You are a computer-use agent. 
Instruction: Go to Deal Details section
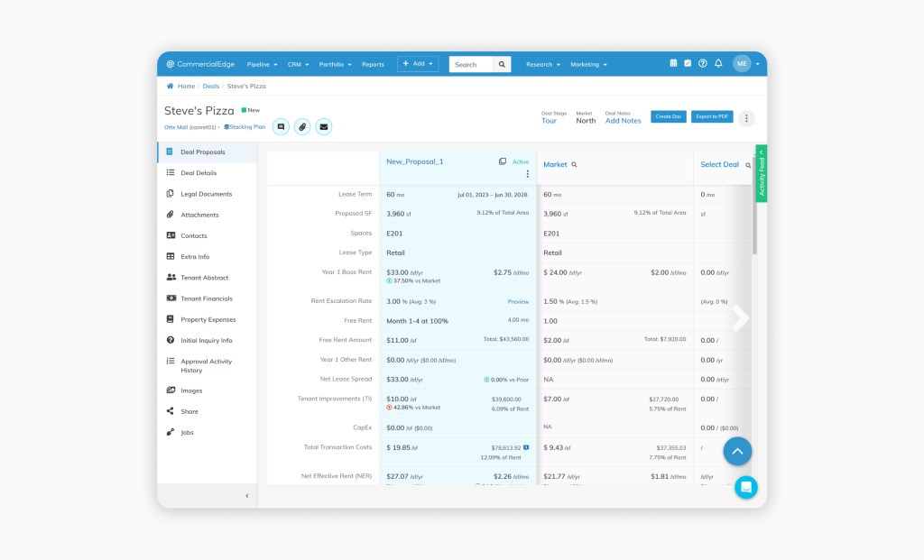207,172
